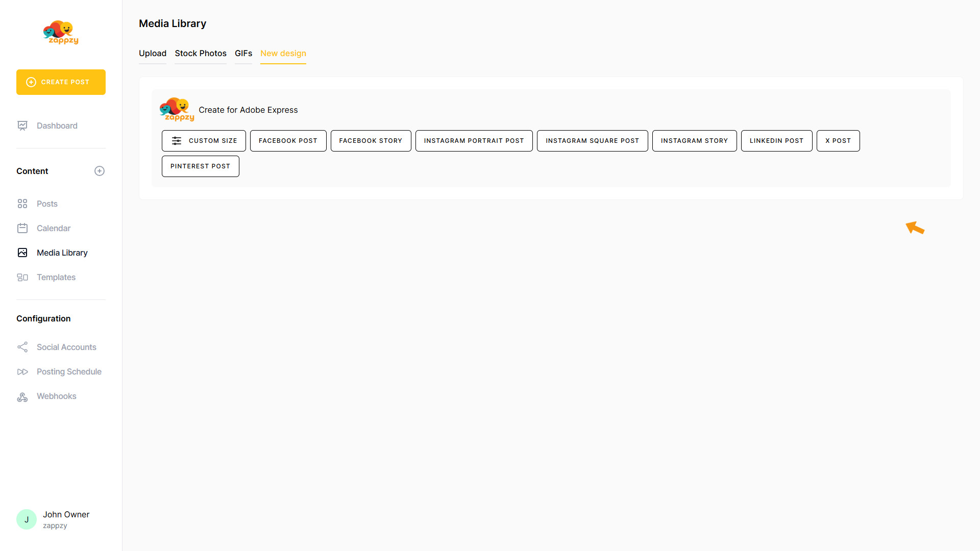Click the John Owner avatar circle
The image size is (980, 551).
(27, 519)
